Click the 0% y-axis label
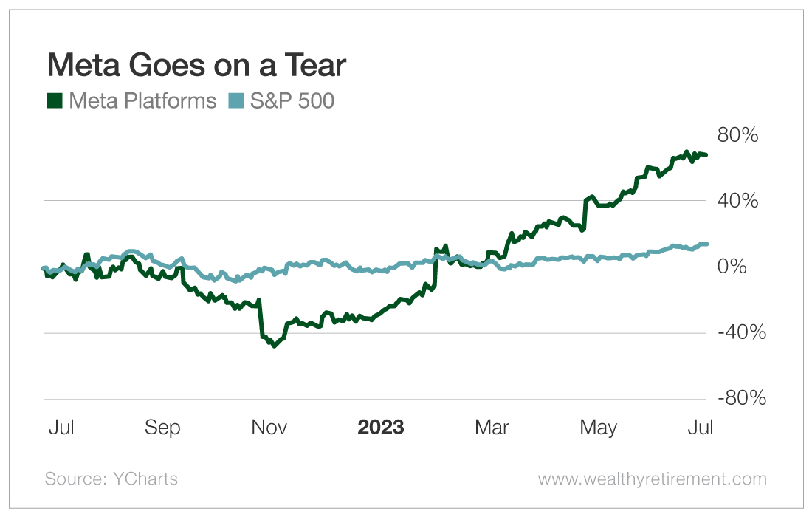The height and width of the screenshot is (517, 812). (x=744, y=267)
